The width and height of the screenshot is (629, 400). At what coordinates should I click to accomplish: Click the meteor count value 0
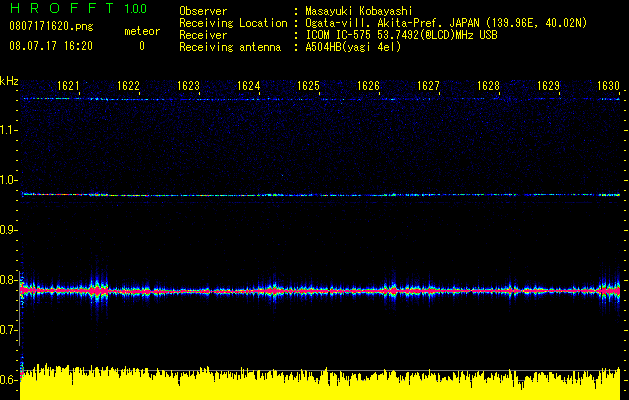pos(142,46)
